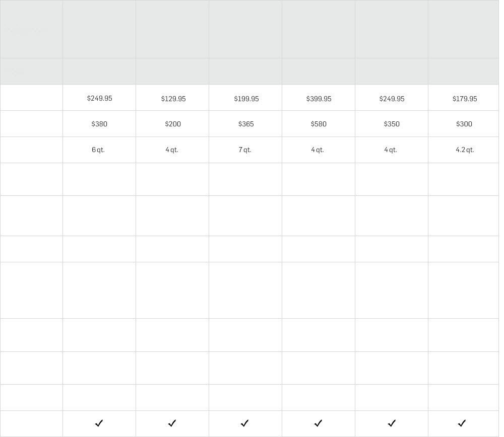Click the checkmark in the $350 column
This screenshot has width=504, height=437.
click(392, 423)
